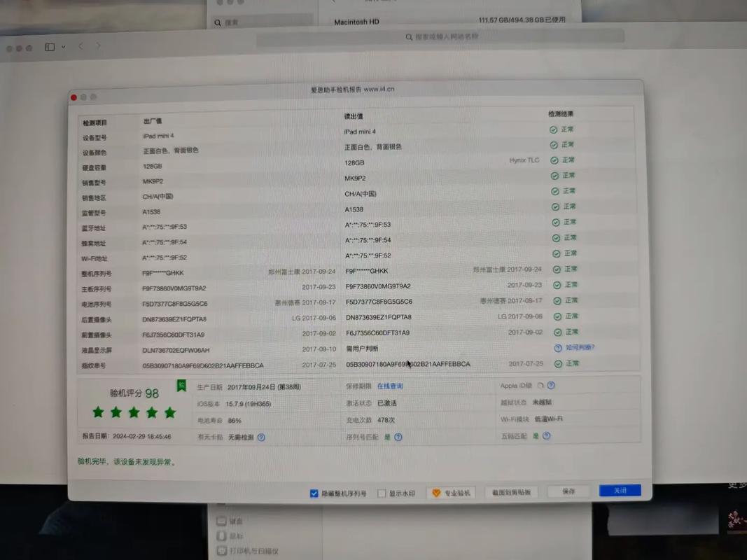Click the help icon beside 序列号匹配
Screen dimensions: 747x560
pos(396,436)
